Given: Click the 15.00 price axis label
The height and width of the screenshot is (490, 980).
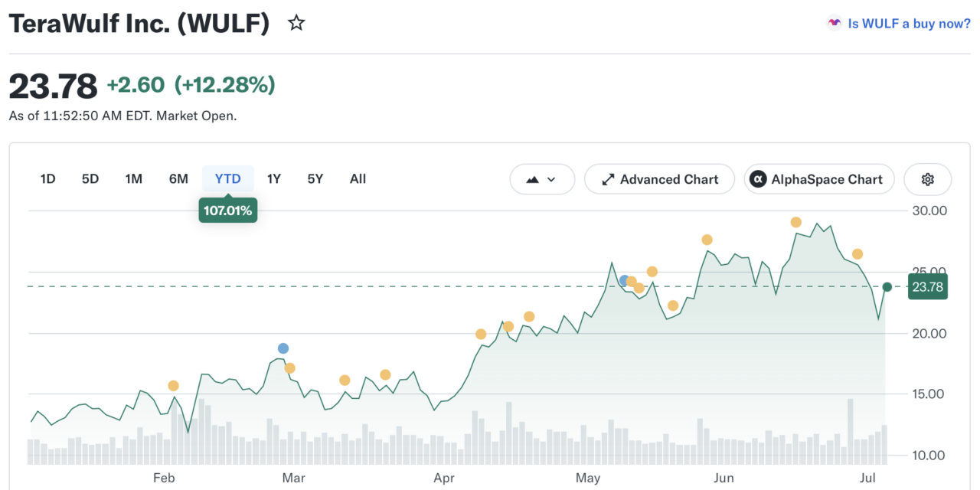Looking at the screenshot, I should [927, 394].
